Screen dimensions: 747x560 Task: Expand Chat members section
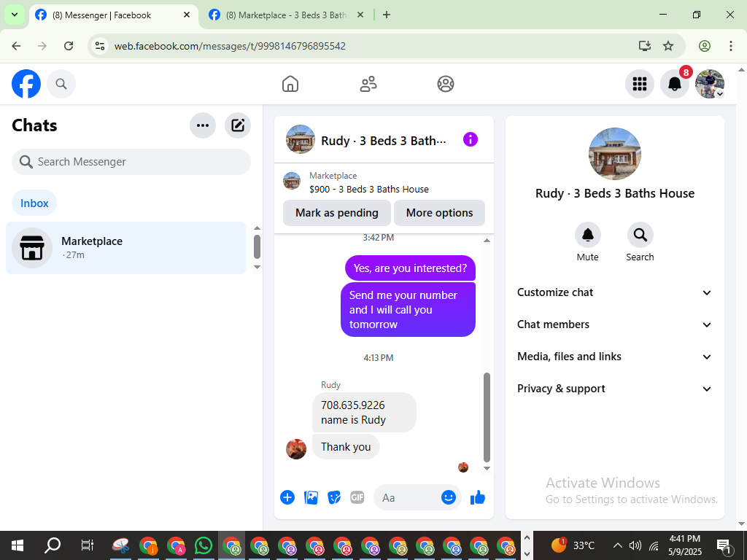coord(614,324)
